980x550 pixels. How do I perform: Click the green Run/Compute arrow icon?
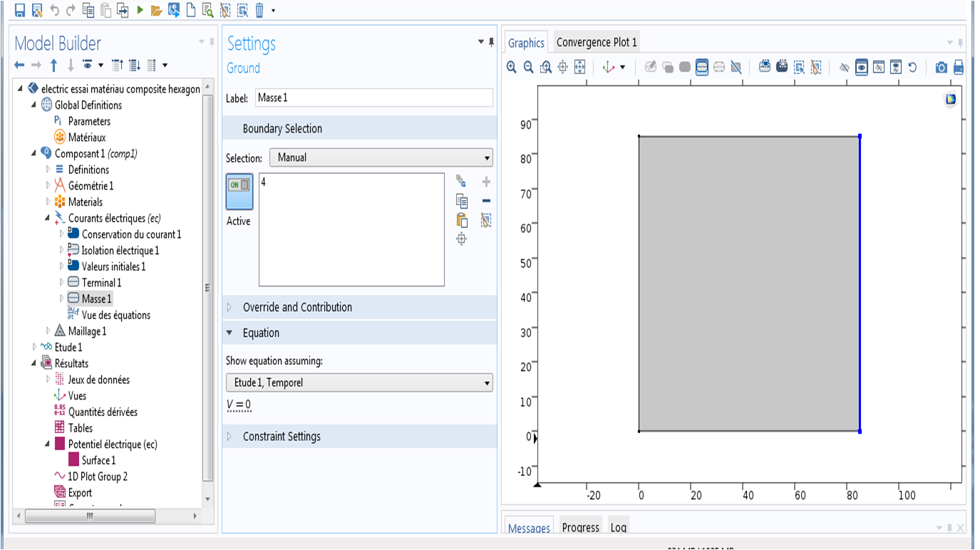pos(140,10)
